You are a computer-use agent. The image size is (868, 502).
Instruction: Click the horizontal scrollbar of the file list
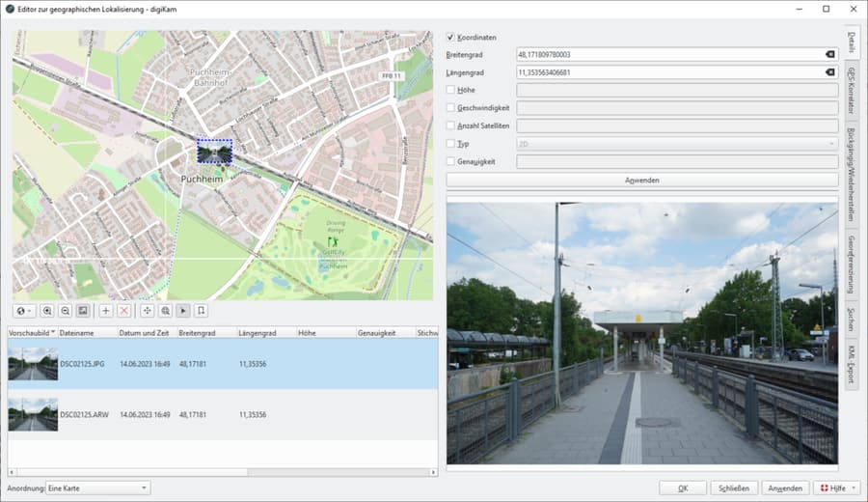click(130, 472)
